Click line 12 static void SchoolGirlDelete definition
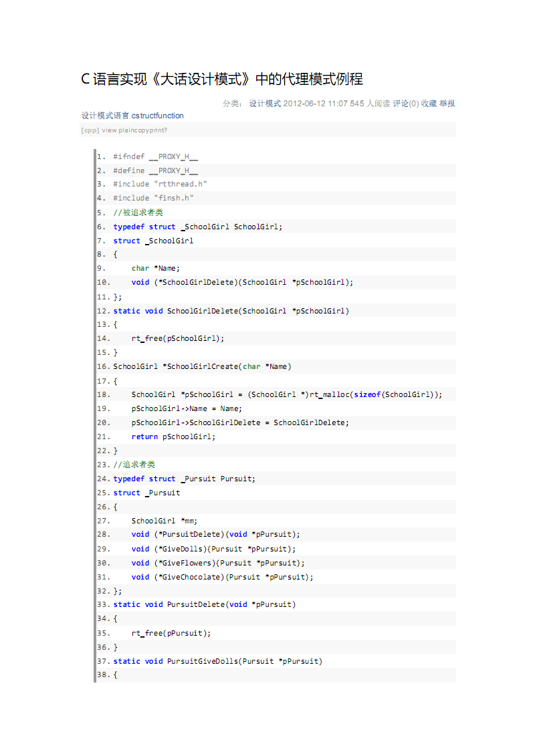The height and width of the screenshot is (756, 535). (x=231, y=311)
